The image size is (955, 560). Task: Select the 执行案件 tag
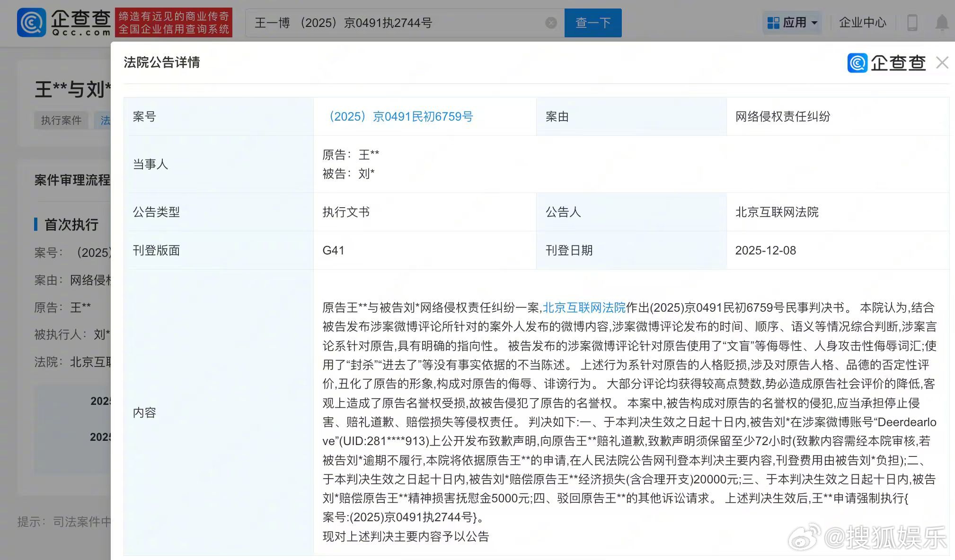click(x=61, y=120)
